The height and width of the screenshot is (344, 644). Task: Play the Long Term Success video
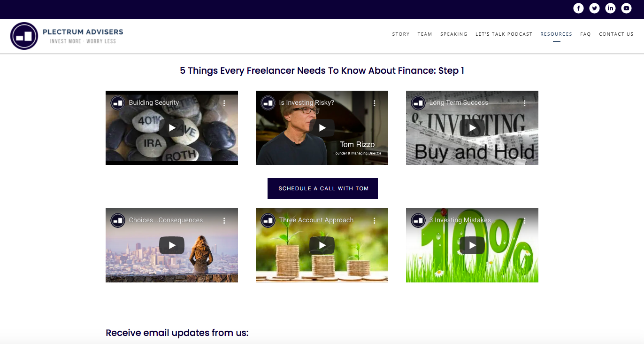pyautogui.click(x=472, y=128)
